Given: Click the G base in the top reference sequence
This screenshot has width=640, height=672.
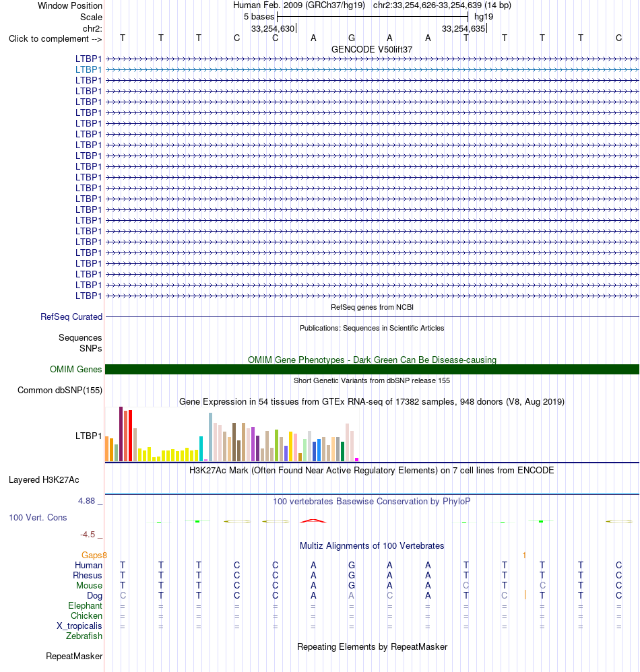Looking at the screenshot, I should [352, 38].
